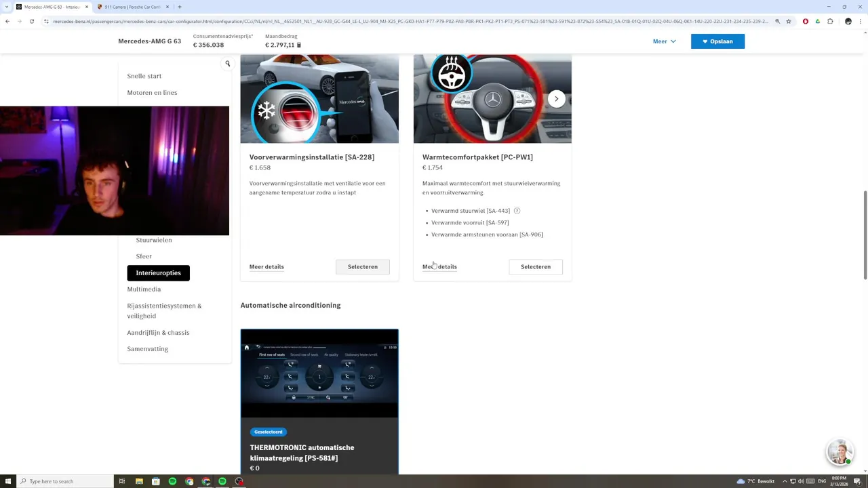Expand the Meer dropdown
This screenshot has height=488, width=868.
(x=664, y=41)
